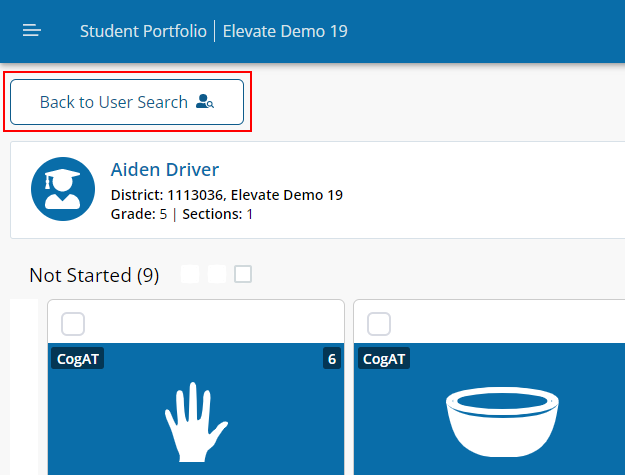625x475 pixels.
Task: Open the hamburger navigation menu
Action: (x=31, y=31)
